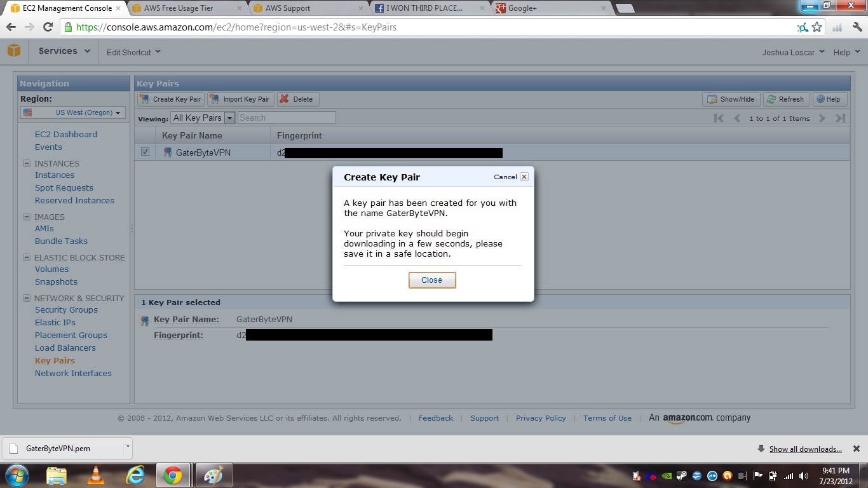This screenshot has height=488, width=868.
Task: Open the Joshua Loscar account dropdown
Action: click(793, 52)
